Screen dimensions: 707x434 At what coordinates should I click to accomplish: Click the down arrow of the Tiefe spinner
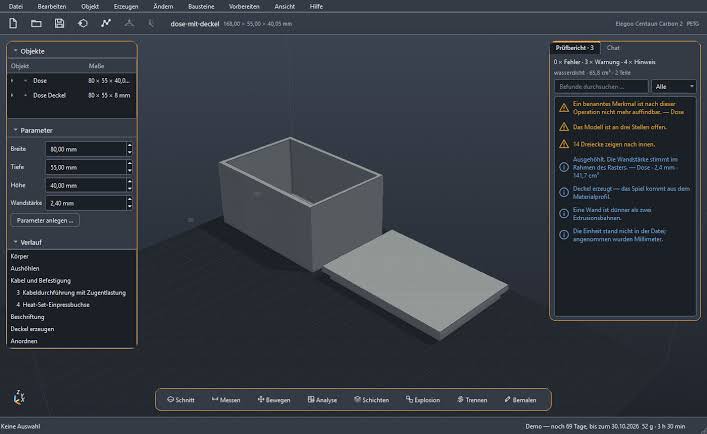[x=130, y=170]
